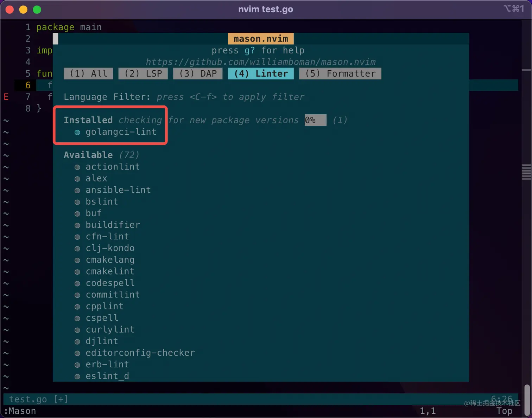Viewport: 532px width, 418px height.
Task: Select the buildifier package name
Action: [x=113, y=225]
